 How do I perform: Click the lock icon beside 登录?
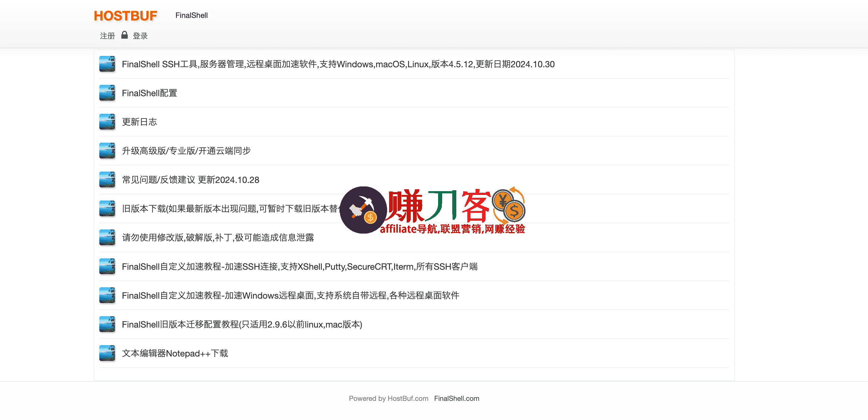tap(124, 35)
